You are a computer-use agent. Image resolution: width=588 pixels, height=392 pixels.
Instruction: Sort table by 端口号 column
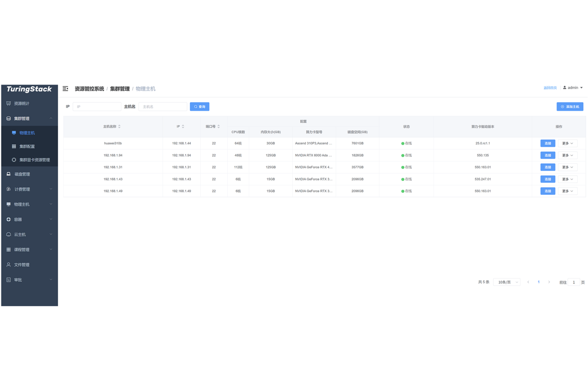[x=213, y=127]
